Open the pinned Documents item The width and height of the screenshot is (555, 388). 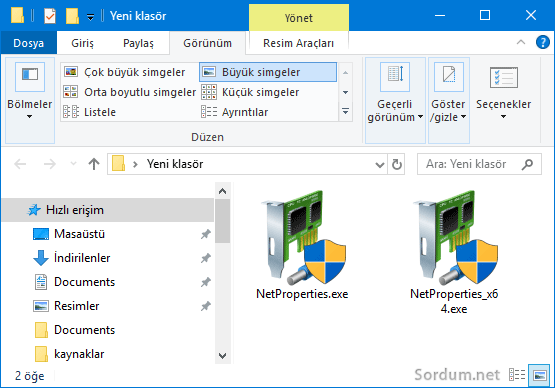[108, 282]
